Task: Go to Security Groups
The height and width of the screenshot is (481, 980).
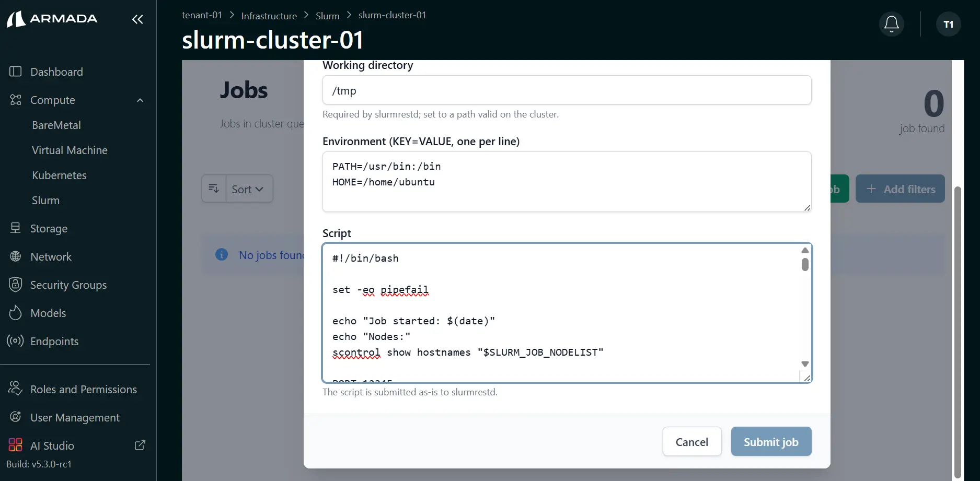Action: (68, 285)
